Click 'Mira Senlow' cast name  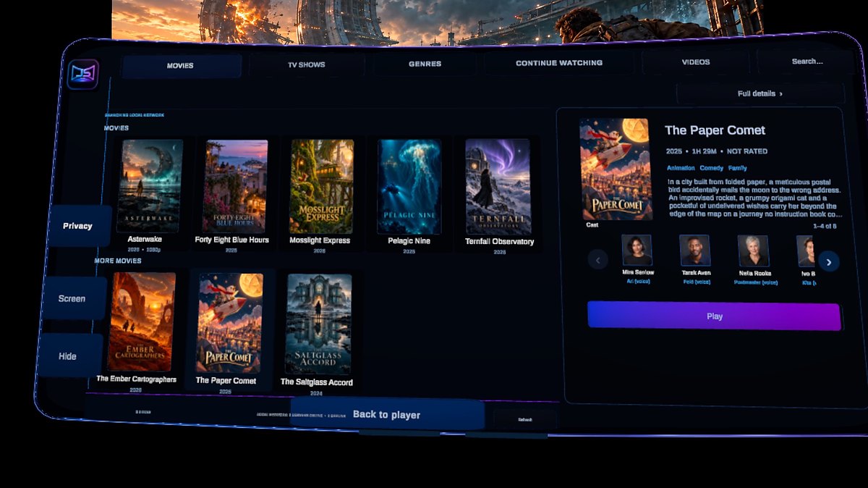pyautogui.click(x=637, y=272)
